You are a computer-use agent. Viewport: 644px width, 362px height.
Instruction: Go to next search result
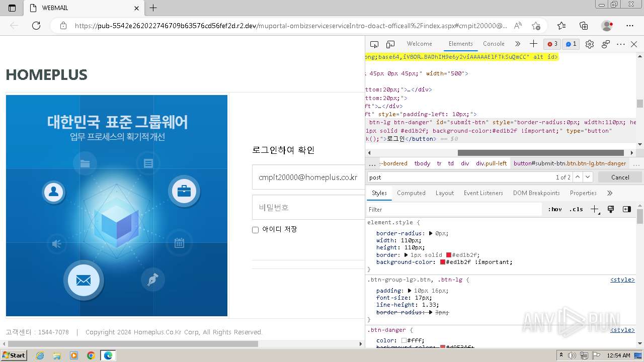coord(588,177)
